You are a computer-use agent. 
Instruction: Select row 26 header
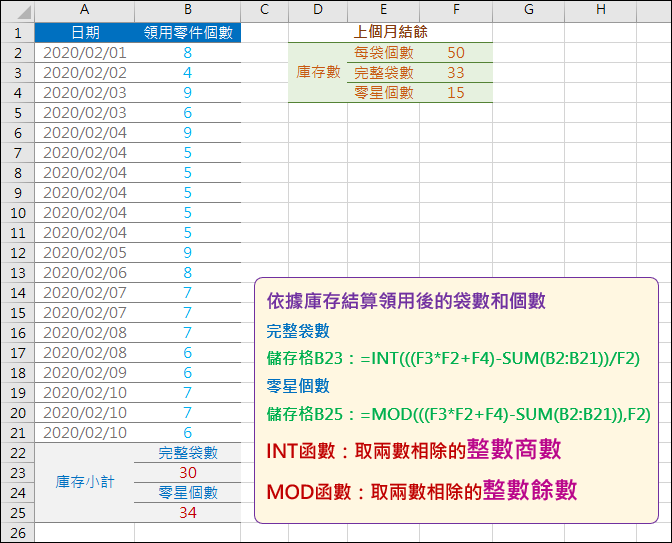(x=18, y=533)
